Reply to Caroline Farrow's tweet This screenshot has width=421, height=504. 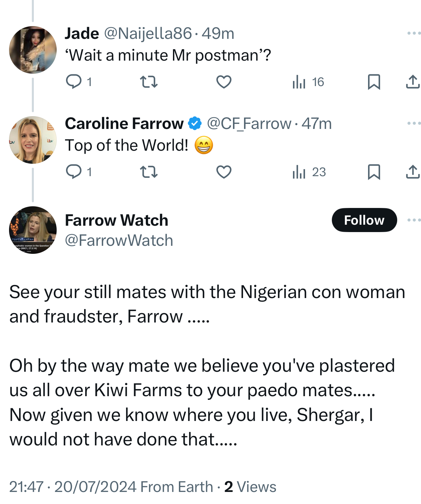[x=74, y=172]
